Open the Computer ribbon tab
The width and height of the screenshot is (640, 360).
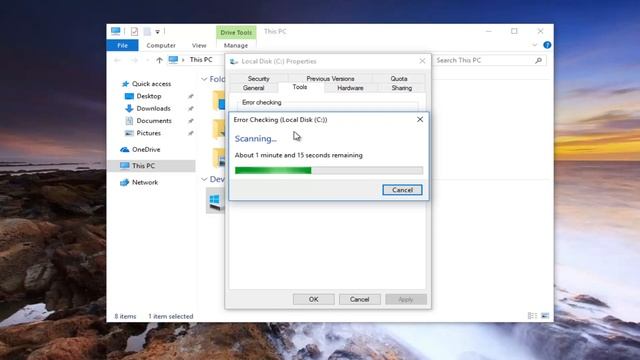pos(161,45)
